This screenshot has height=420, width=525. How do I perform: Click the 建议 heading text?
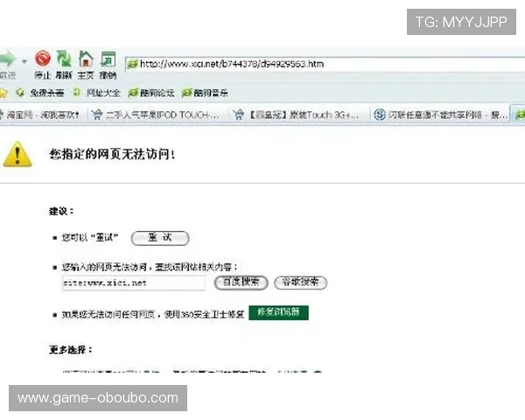pos(61,212)
